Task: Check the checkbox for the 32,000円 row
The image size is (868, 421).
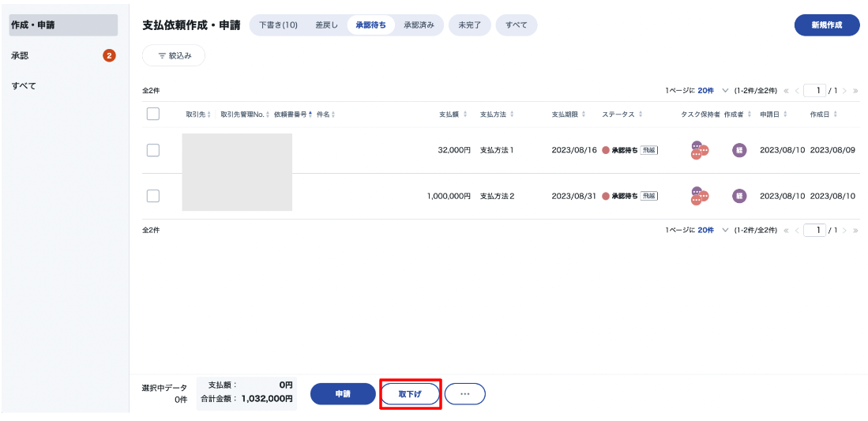Action: click(x=153, y=150)
